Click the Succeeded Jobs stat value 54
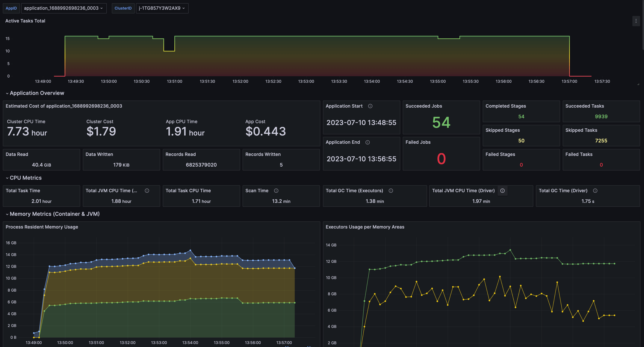The image size is (644, 347). [441, 122]
